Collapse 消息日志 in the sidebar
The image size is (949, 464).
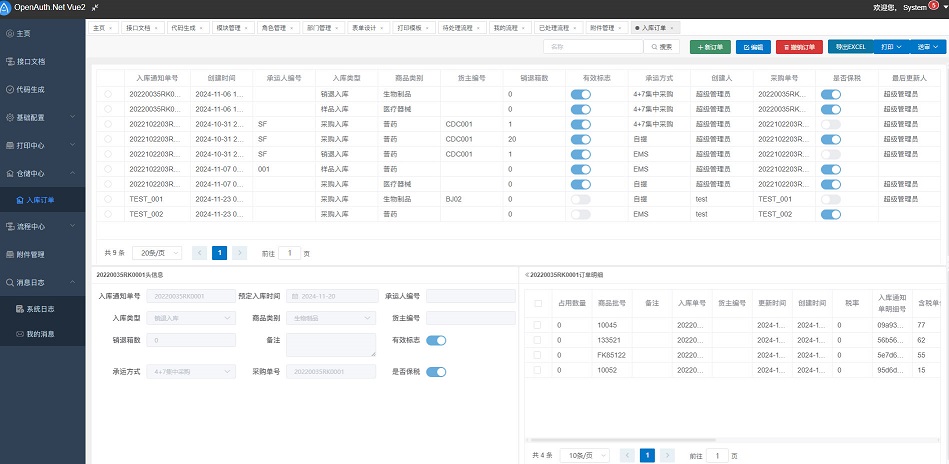pyautogui.click(x=42, y=282)
